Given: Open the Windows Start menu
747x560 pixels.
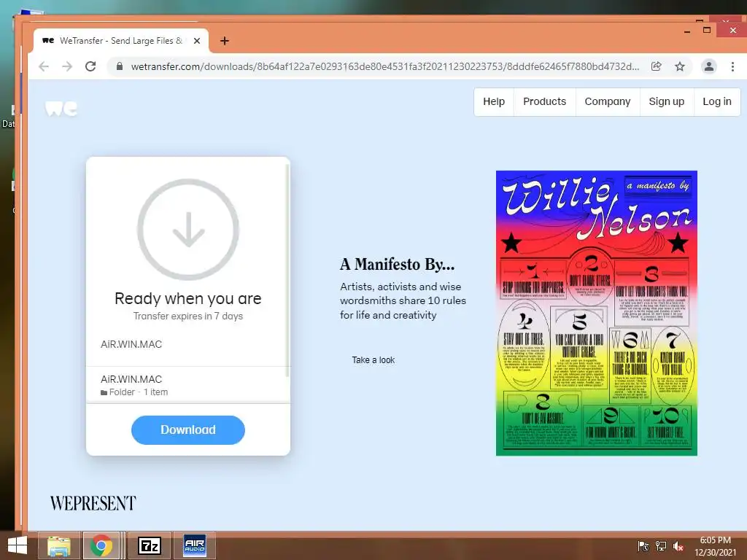Looking at the screenshot, I should pos(18,545).
